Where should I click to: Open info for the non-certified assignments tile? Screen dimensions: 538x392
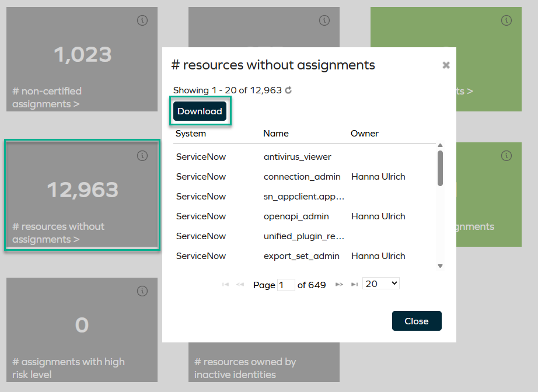coord(142,20)
